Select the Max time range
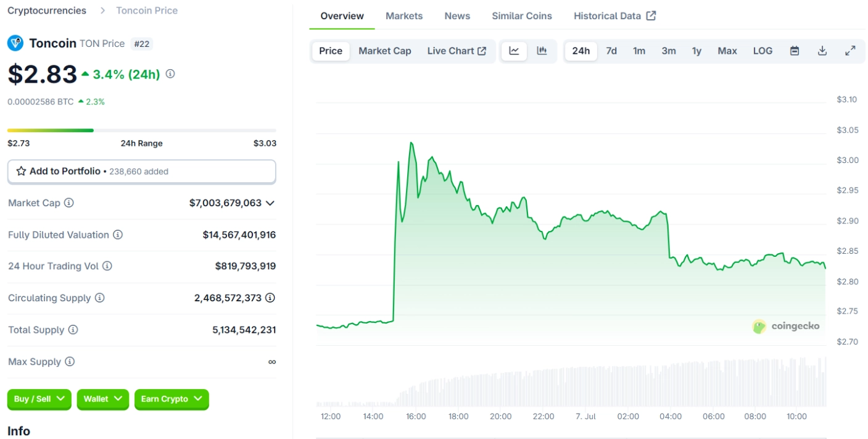868x439 pixels. click(x=727, y=51)
